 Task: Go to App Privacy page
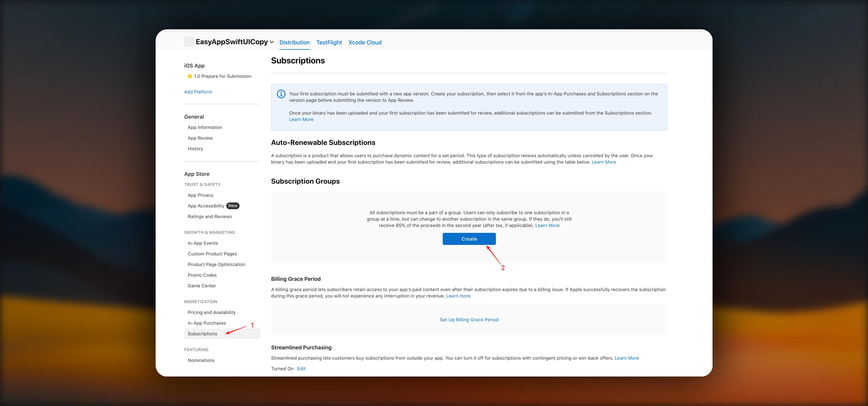[x=200, y=195]
